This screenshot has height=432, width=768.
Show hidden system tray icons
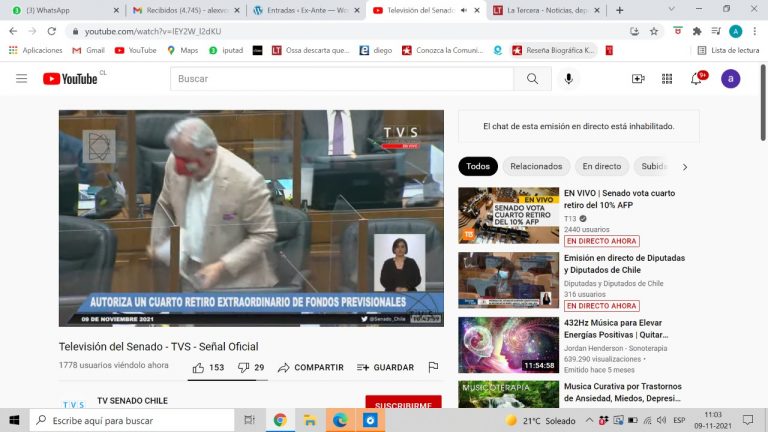point(589,420)
